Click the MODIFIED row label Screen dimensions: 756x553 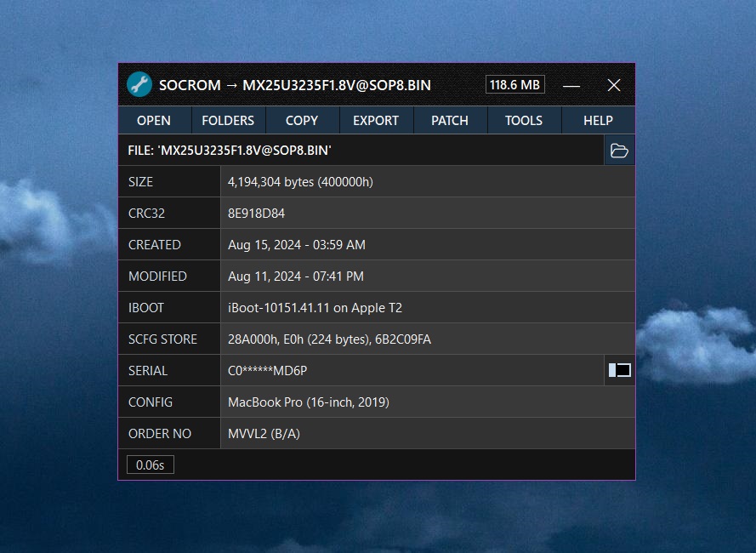tap(157, 276)
